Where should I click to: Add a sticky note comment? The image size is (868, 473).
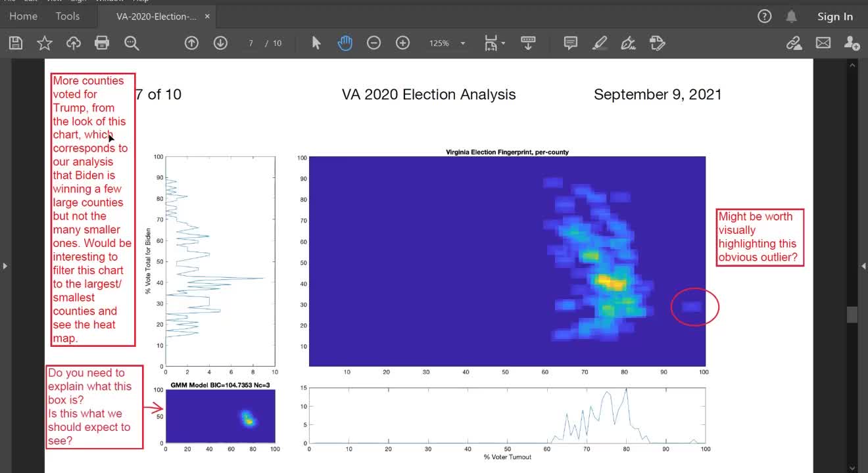point(571,43)
